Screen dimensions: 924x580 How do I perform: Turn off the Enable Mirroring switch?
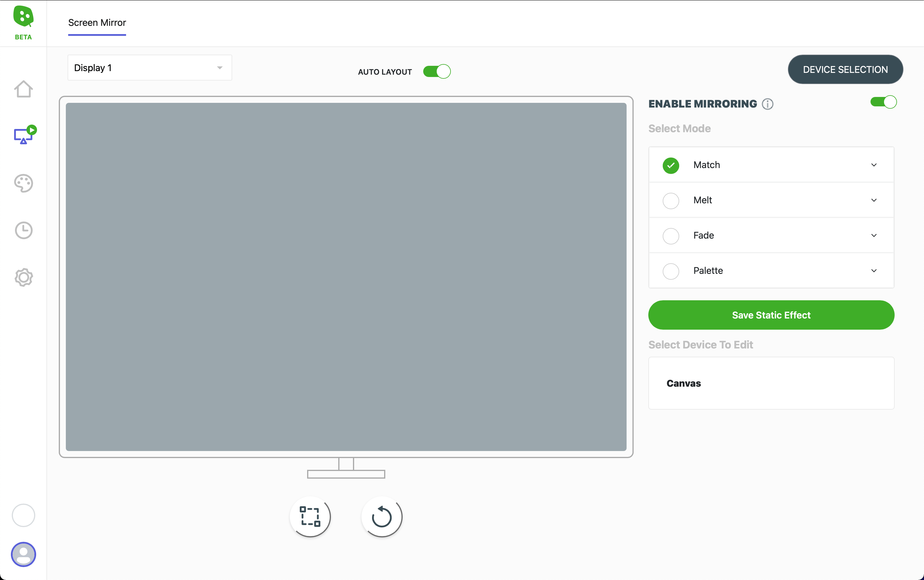[883, 102]
